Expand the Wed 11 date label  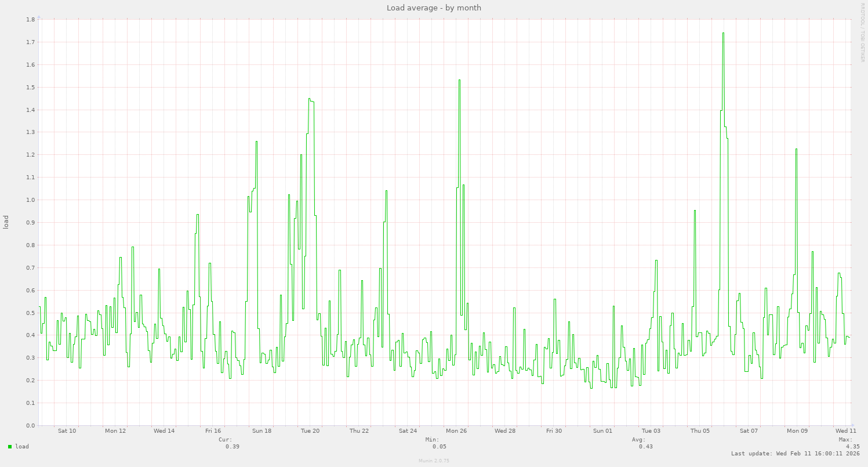tap(845, 431)
